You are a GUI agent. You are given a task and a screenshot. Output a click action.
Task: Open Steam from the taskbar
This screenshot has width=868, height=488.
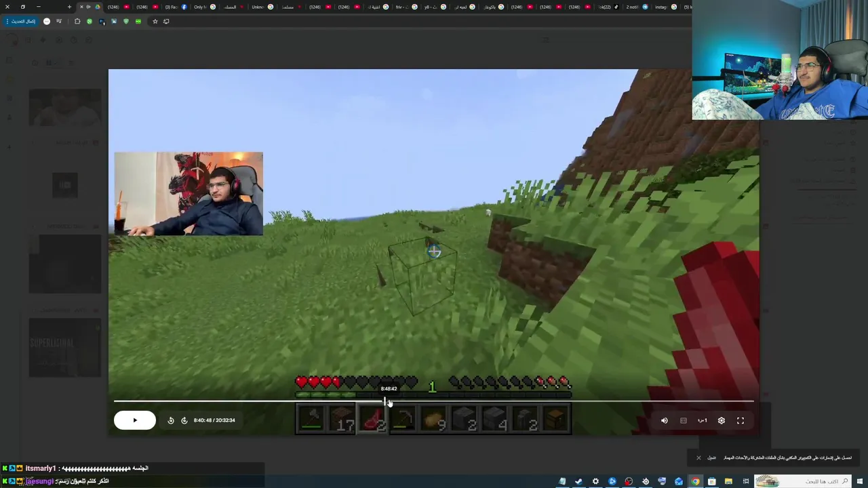click(x=578, y=481)
